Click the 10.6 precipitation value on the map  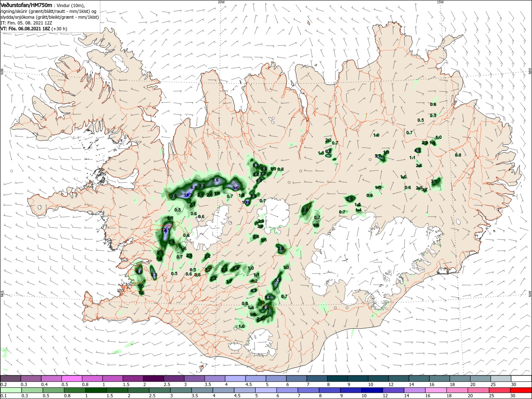click(x=246, y=202)
